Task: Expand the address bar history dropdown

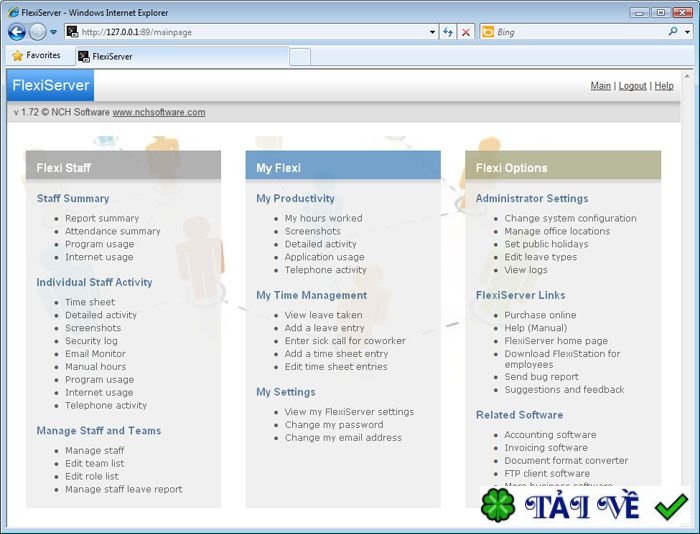Action: [x=432, y=32]
